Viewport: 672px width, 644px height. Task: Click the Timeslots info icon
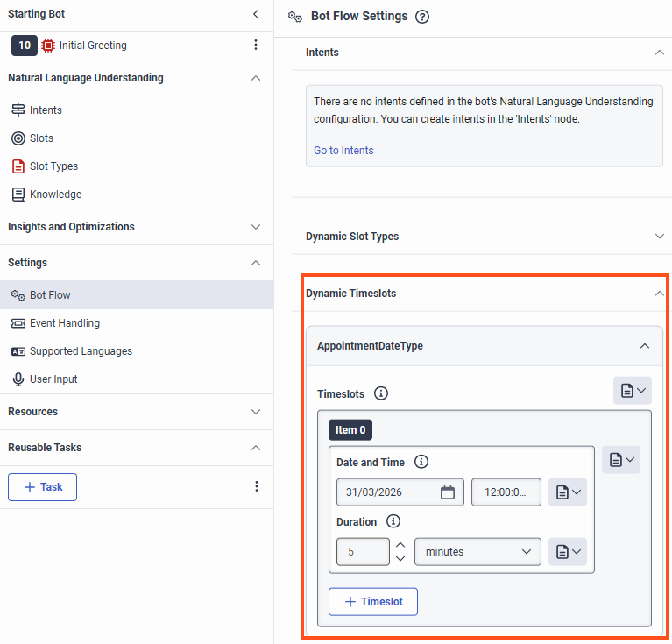click(x=381, y=393)
